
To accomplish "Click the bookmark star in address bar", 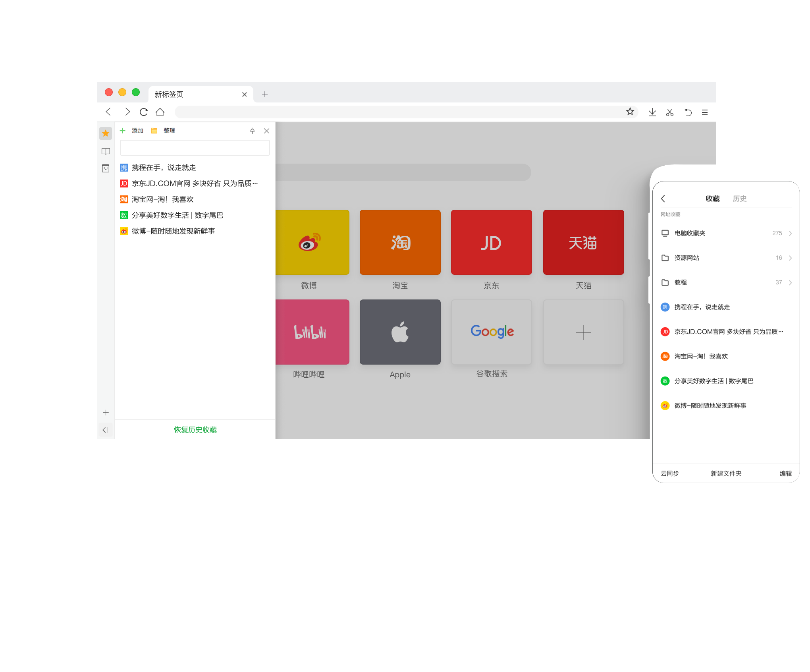I will pos(630,112).
